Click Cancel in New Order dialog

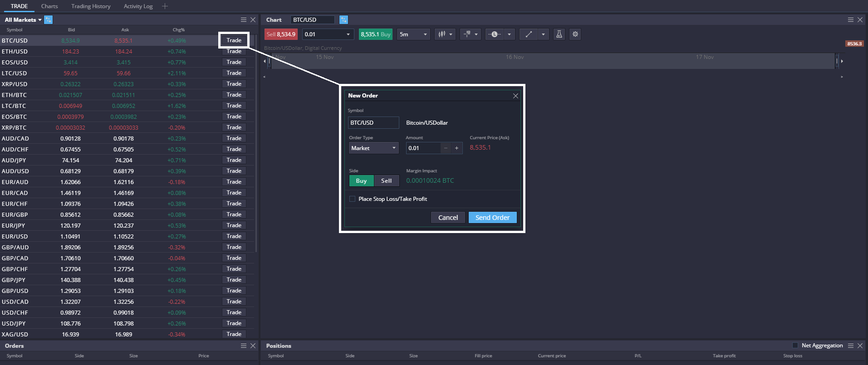tap(448, 218)
